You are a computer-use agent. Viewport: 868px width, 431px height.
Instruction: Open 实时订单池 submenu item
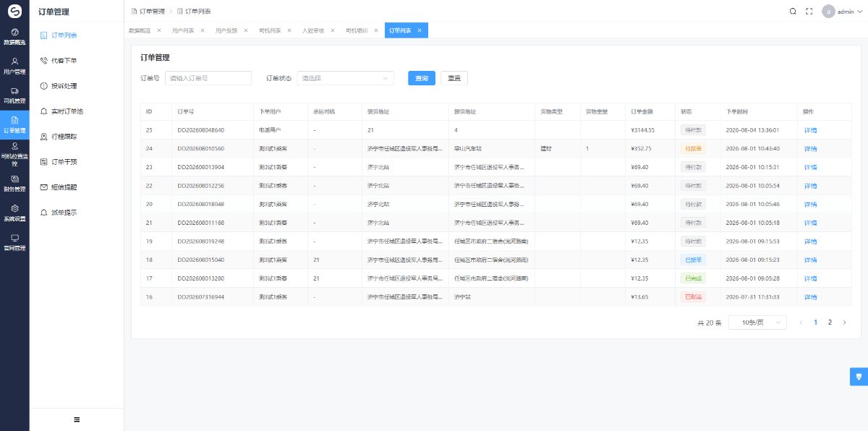pyautogui.click(x=77, y=111)
